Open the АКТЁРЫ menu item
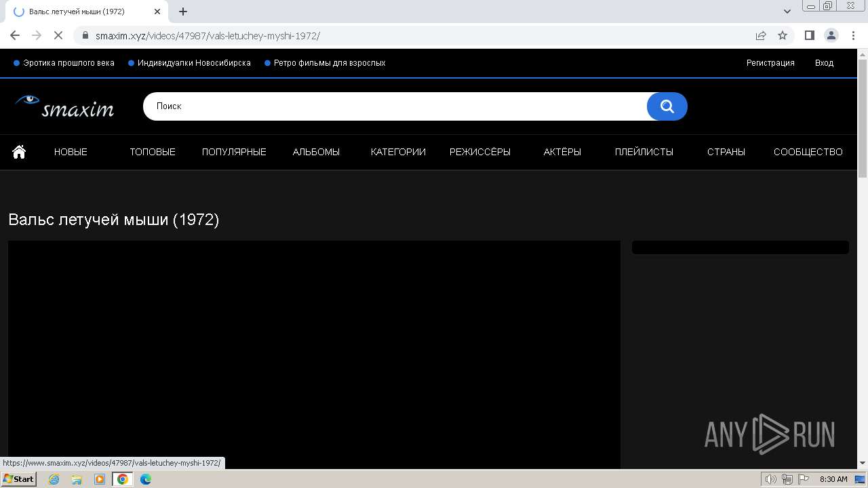This screenshot has height=488, width=868. [x=562, y=152]
